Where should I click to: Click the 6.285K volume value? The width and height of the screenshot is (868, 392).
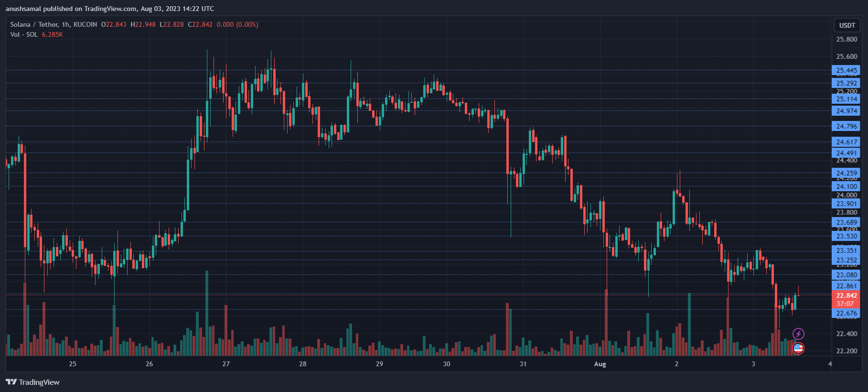tap(52, 34)
